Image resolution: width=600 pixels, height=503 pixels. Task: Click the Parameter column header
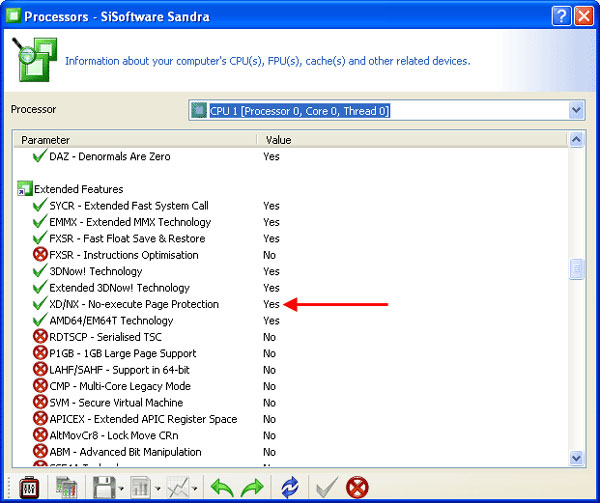tap(135, 140)
